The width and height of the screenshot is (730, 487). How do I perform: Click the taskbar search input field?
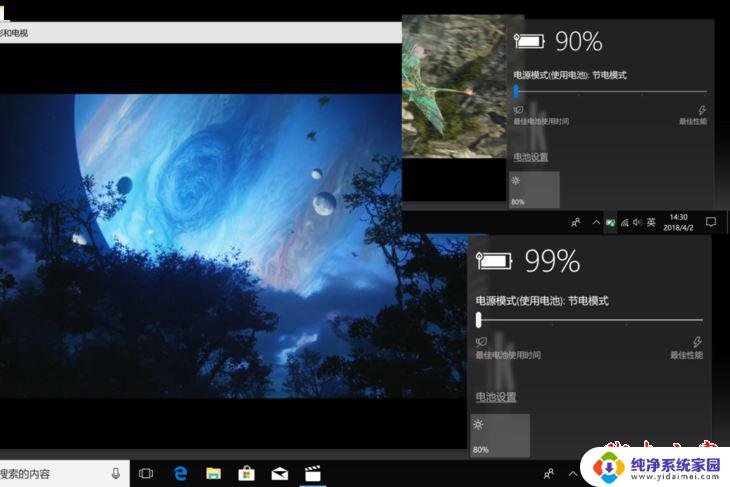click(64, 474)
